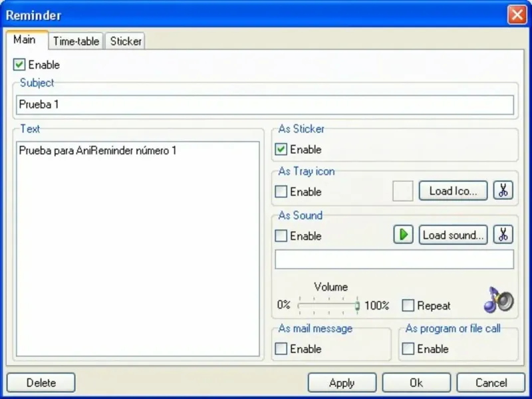
Task: Click the music note speaker icon
Action: [499, 299]
